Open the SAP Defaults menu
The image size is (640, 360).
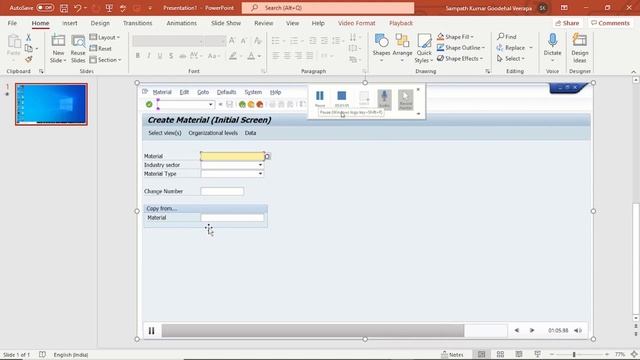[x=227, y=92]
